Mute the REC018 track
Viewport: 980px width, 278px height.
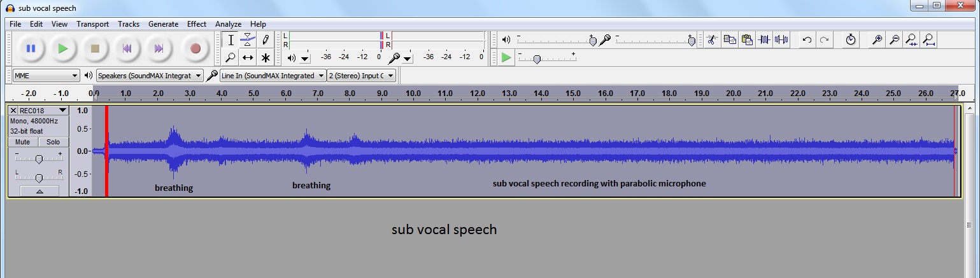pyautogui.click(x=23, y=142)
